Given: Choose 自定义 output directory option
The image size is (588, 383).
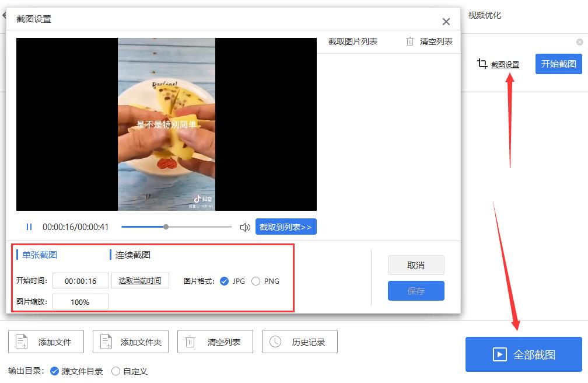Looking at the screenshot, I should click(x=116, y=371).
